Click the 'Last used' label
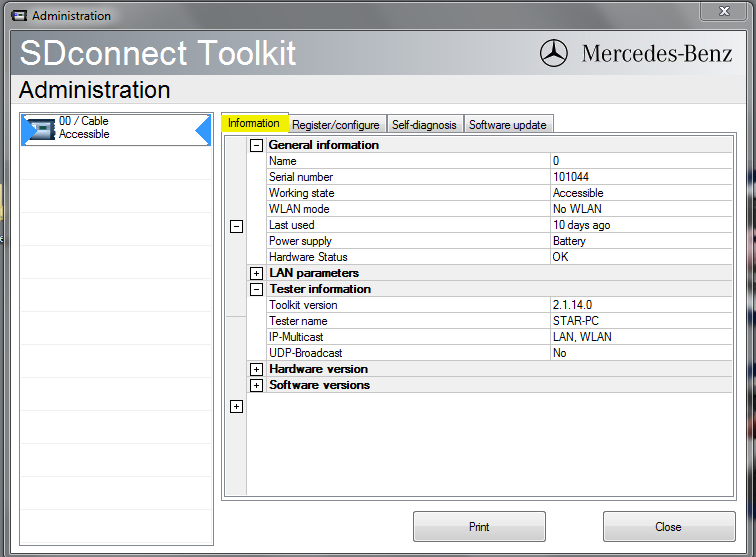Viewport: 756px width, 557px height. [292, 225]
